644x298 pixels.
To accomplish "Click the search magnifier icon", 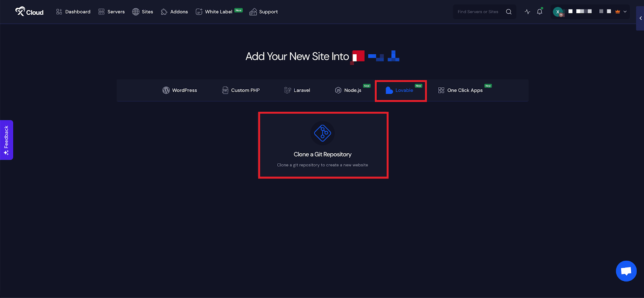I will point(509,12).
